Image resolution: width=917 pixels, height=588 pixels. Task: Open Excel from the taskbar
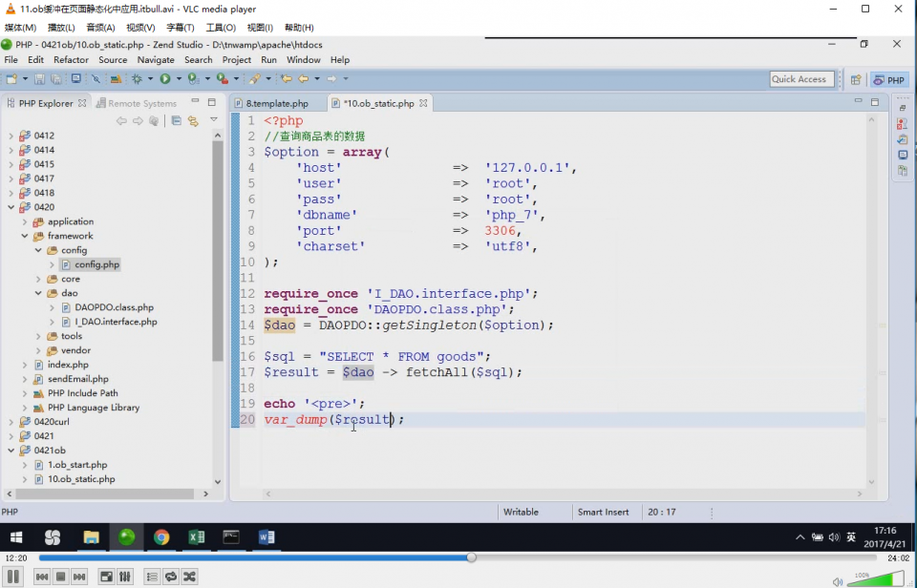point(197,537)
